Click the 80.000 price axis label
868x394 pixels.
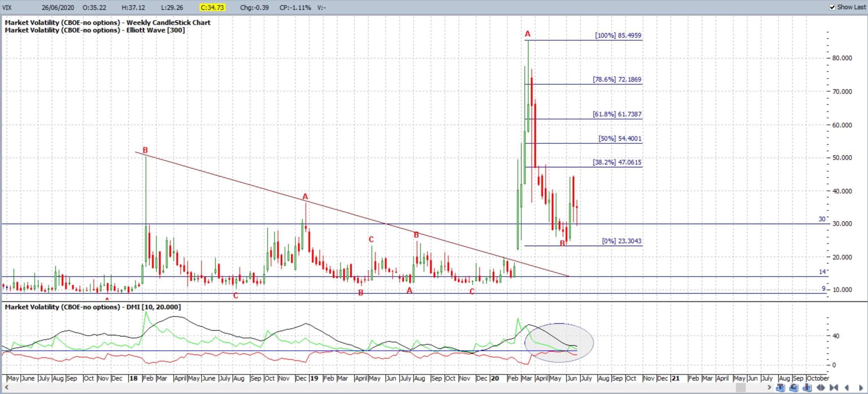click(x=842, y=58)
